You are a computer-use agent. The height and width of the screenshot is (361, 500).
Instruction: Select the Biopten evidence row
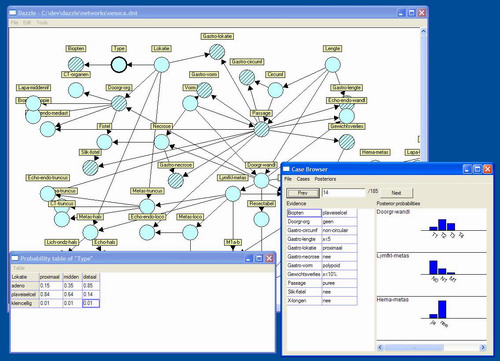tap(322, 213)
